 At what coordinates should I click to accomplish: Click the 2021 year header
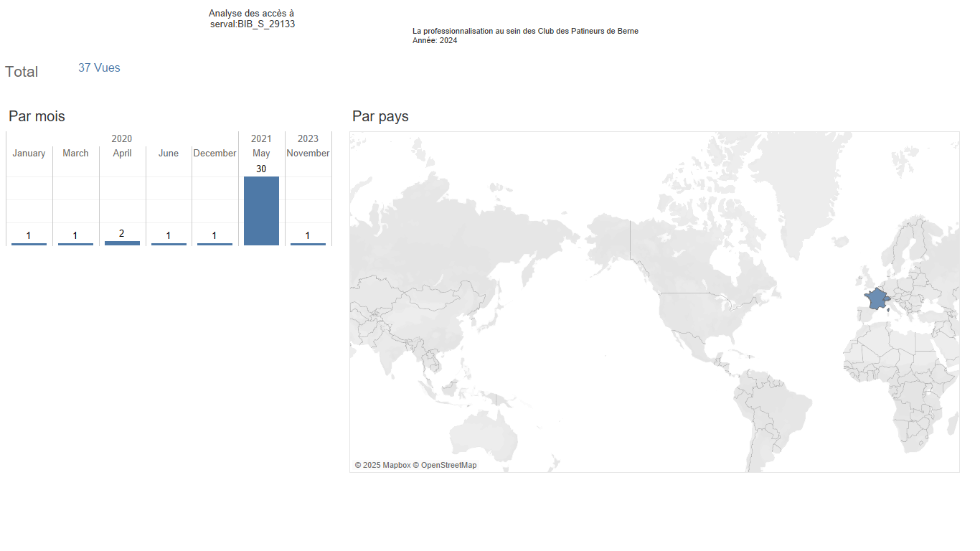pyautogui.click(x=261, y=138)
